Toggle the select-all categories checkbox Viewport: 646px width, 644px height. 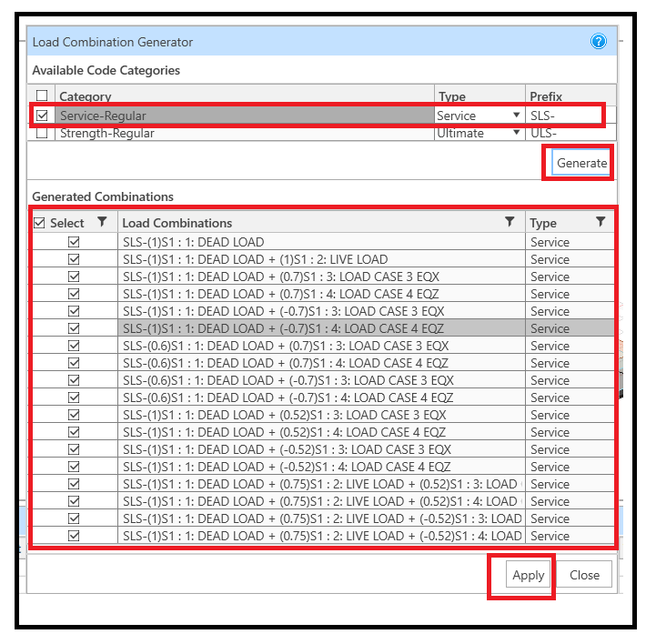(42, 96)
